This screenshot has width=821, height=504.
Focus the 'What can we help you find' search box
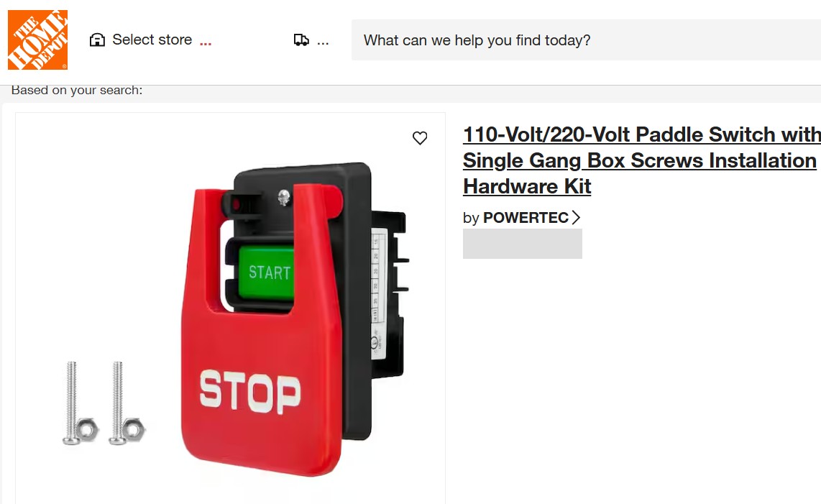pyautogui.click(x=586, y=40)
